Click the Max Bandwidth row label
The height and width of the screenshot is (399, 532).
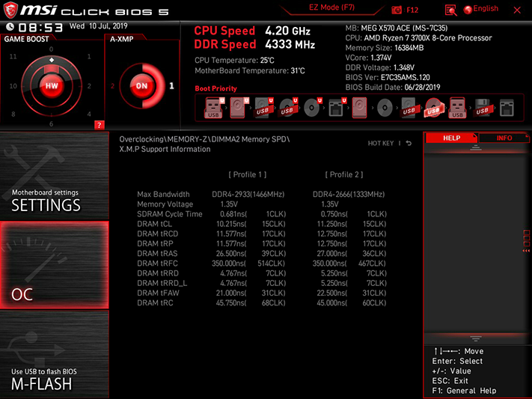(x=163, y=194)
